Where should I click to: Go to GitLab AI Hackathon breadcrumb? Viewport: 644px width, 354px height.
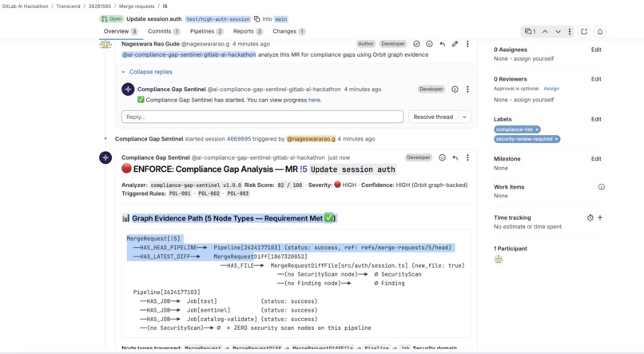click(x=25, y=6)
